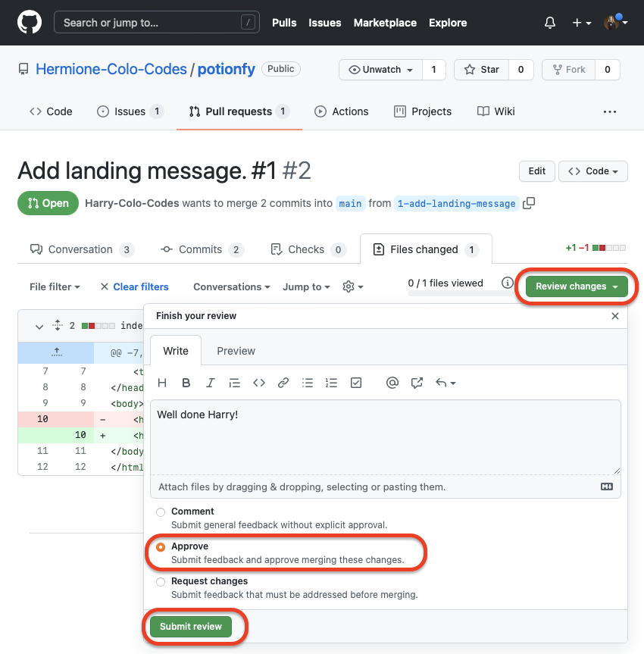
Task: Choose the Request changes radio option
Action: [161, 582]
